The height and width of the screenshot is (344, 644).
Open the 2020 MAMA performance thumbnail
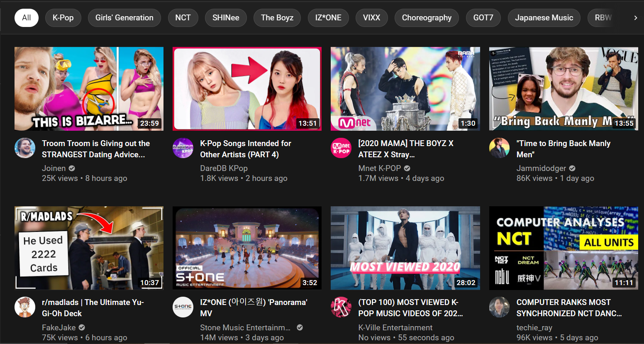point(405,89)
